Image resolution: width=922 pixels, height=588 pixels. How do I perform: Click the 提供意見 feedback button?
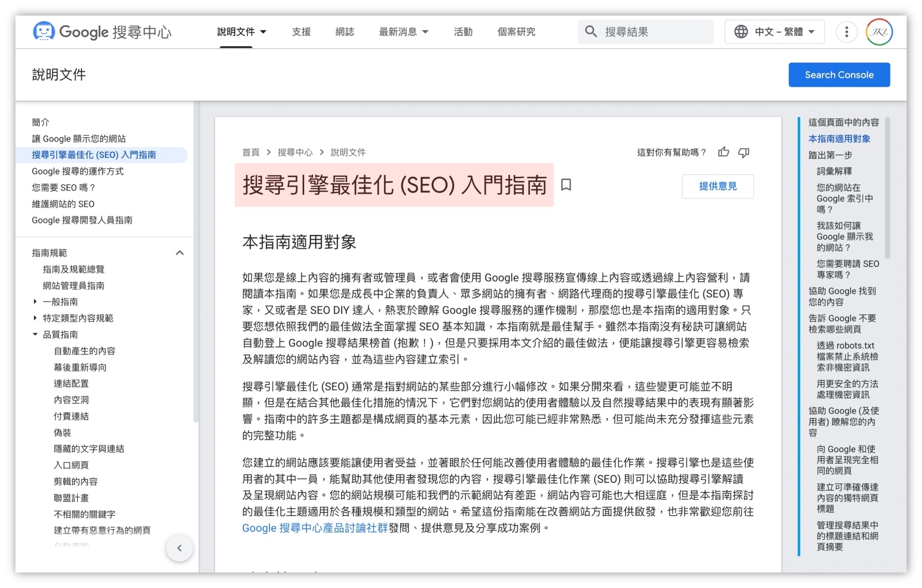point(718,186)
